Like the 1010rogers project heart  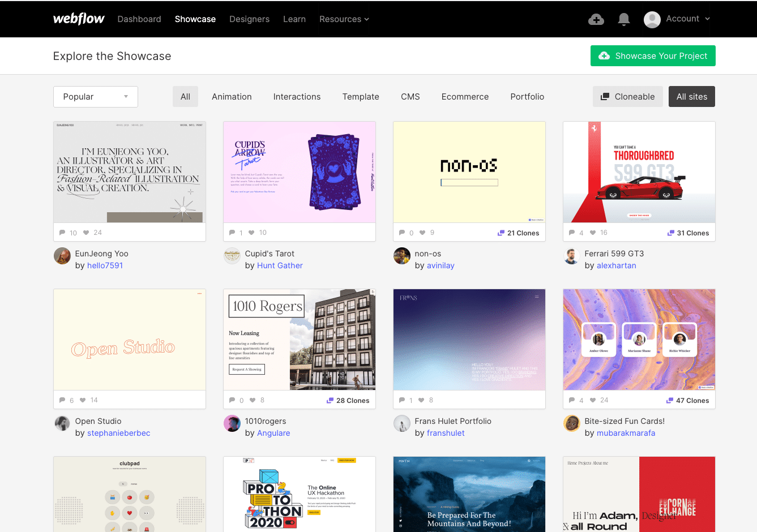coord(253,400)
